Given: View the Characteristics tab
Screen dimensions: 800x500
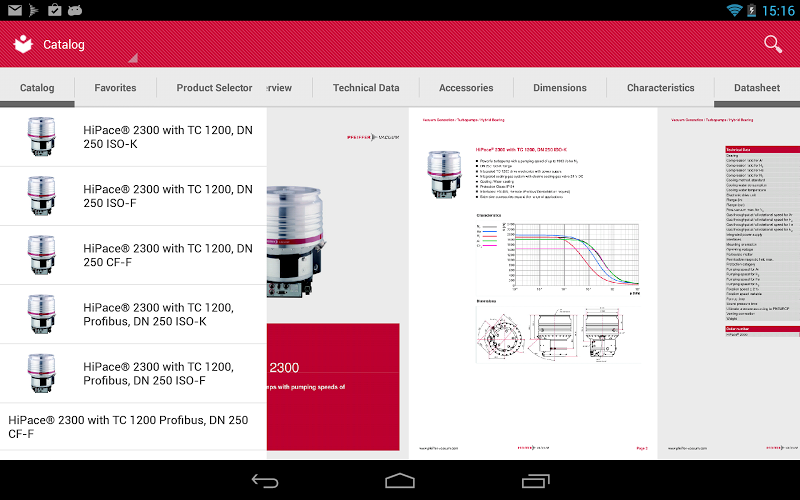Looking at the screenshot, I should [x=660, y=88].
